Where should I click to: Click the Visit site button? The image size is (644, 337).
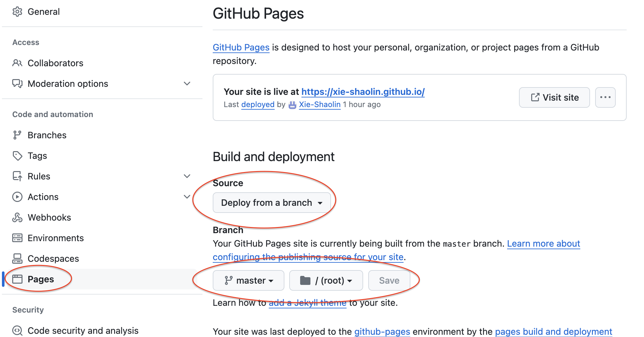click(554, 97)
